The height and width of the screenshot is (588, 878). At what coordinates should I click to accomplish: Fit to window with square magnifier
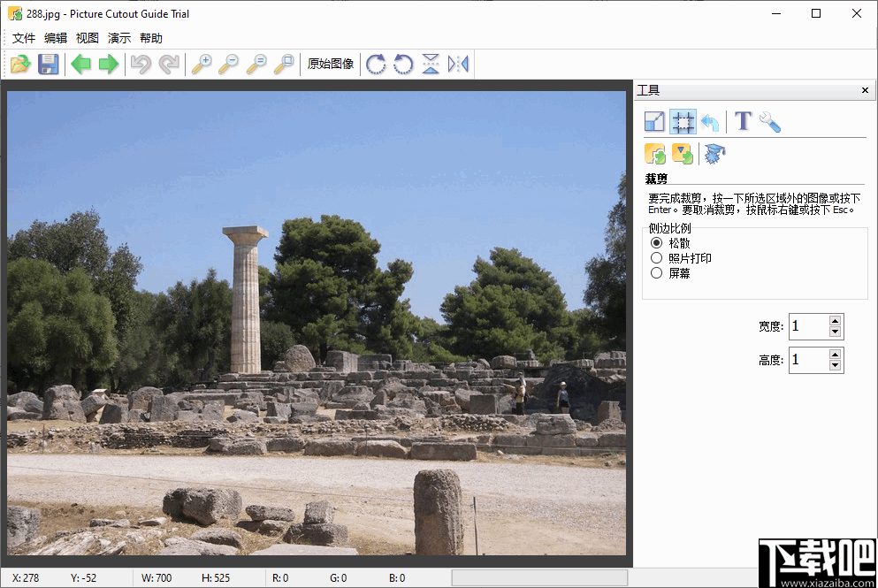click(284, 64)
